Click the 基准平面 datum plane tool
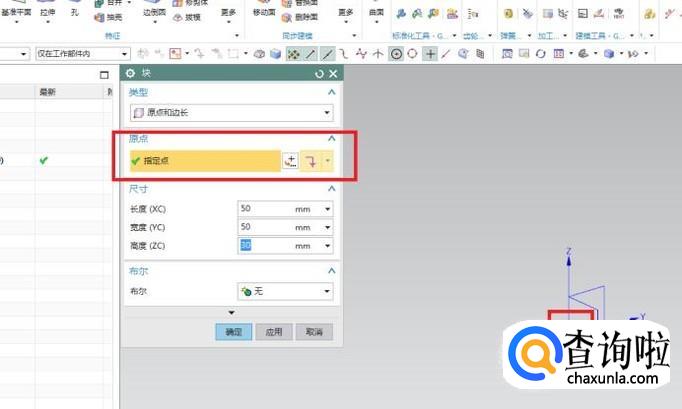Image resolution: width=682 pixels, height=409 pixels. [16, 10]
